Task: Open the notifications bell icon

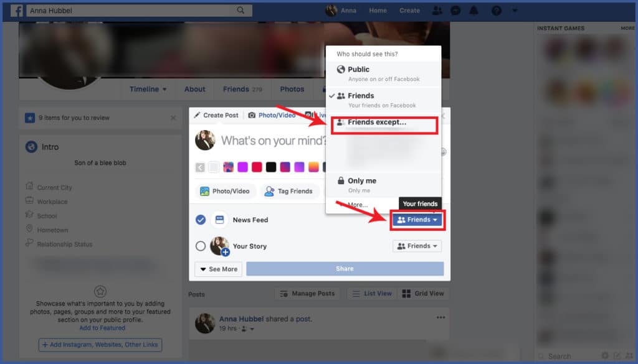Action: (474, 11)
